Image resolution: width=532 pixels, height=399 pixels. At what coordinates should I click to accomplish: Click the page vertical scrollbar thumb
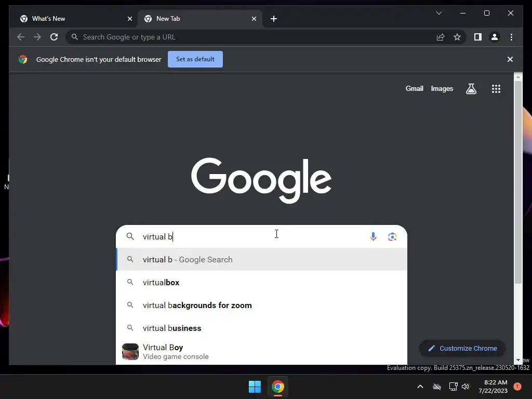(x=518, y=182)
